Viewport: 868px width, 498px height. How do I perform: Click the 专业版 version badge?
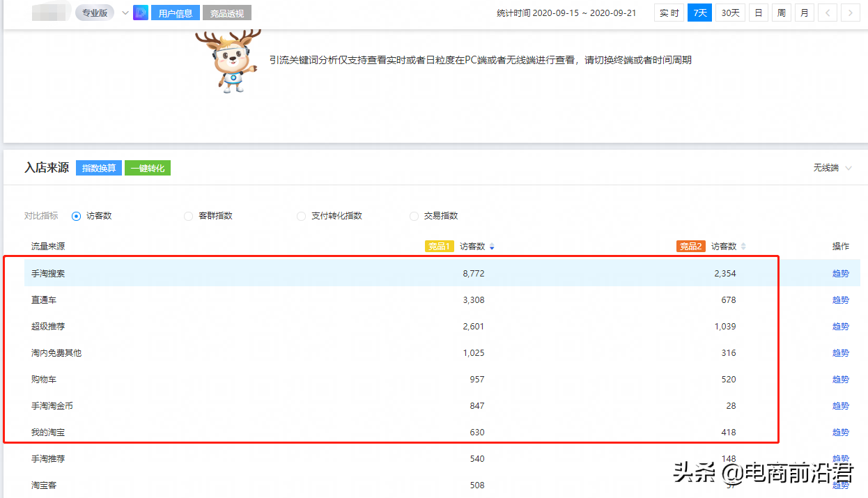click(95, 13)
